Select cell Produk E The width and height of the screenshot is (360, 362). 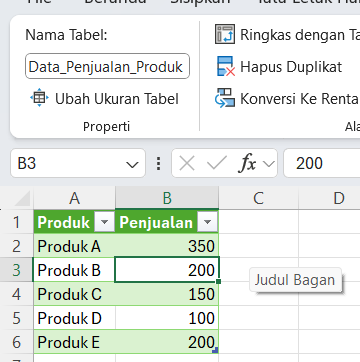tap(75, 342)
